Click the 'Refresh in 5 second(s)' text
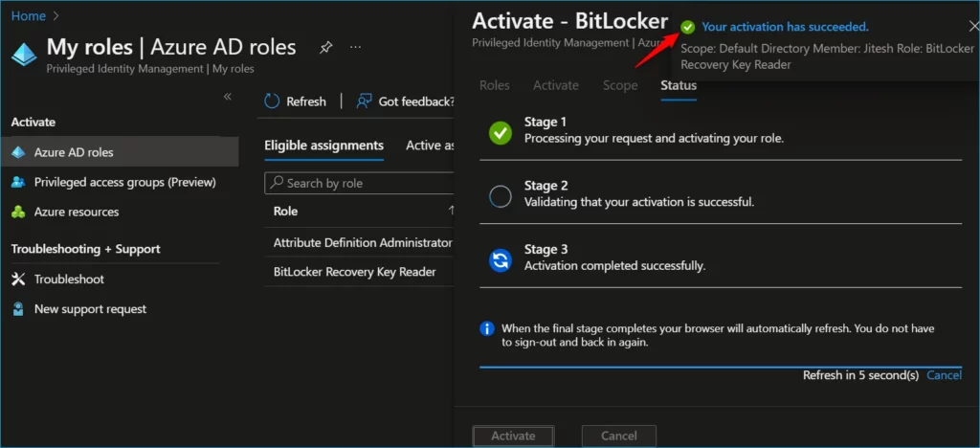Image resolution: width=980 pixels, height=448 pixels. coord(860,375)
